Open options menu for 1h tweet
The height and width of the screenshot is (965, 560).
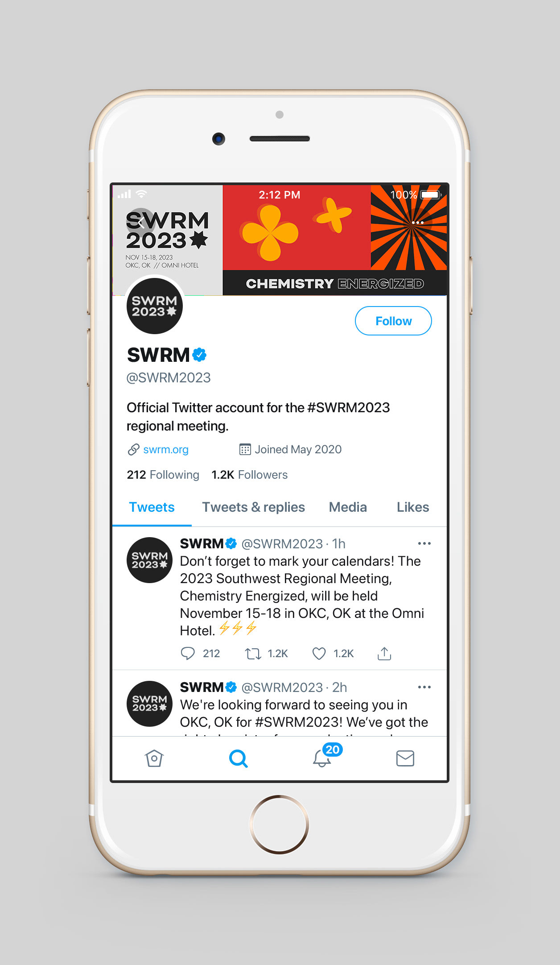click(424, 543)
